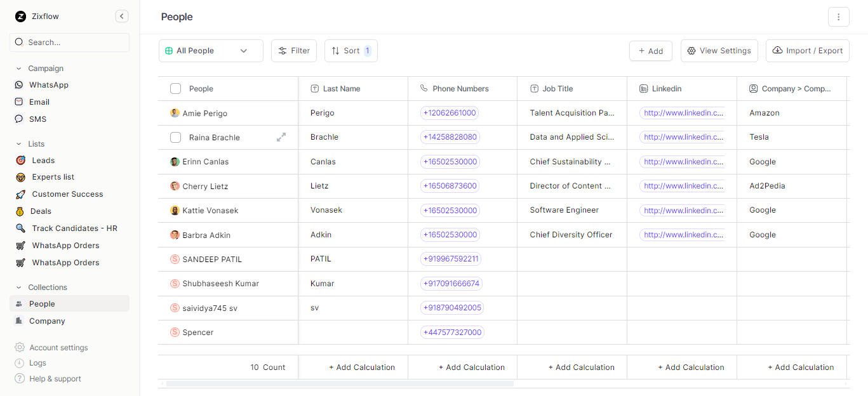Screen dimensions: 868x396
Task: Open the three-dot menu beside People title
Action: tap(838, 17)
